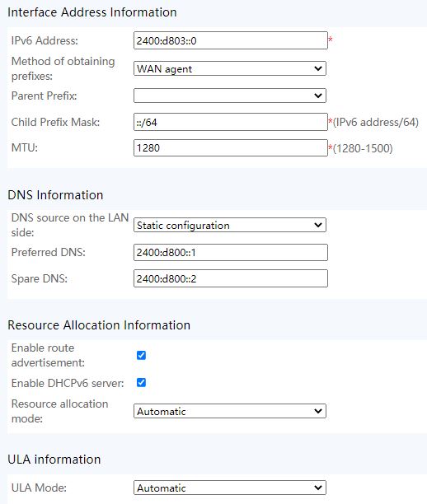
Task: Click the MTU label
Action: pyautogui.click(x=25, y=148)
